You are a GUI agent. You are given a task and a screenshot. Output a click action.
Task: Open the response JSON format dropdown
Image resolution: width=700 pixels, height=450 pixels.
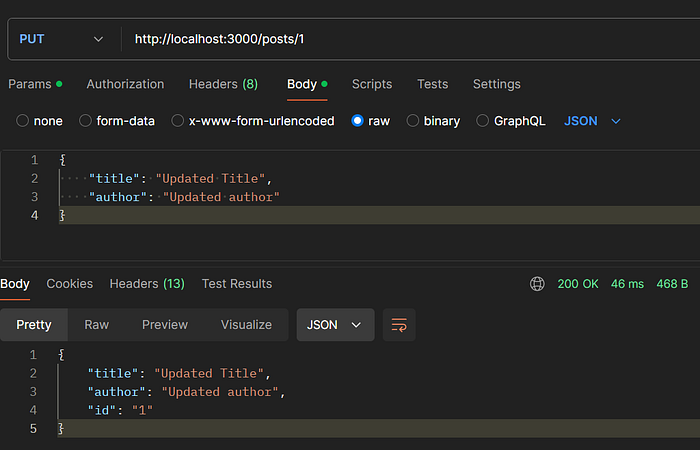tap(335, 325)
